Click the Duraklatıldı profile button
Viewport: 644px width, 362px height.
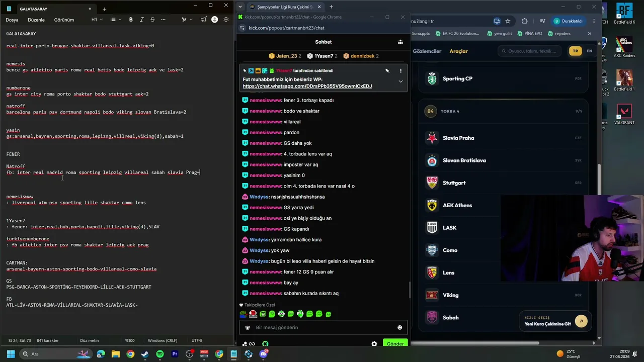[x=569, y=21]
